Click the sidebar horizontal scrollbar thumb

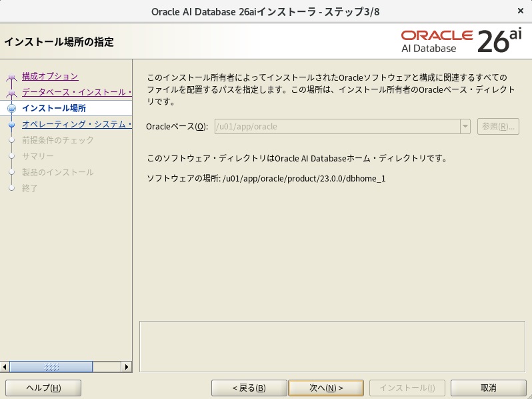click(x=51, y=367)
